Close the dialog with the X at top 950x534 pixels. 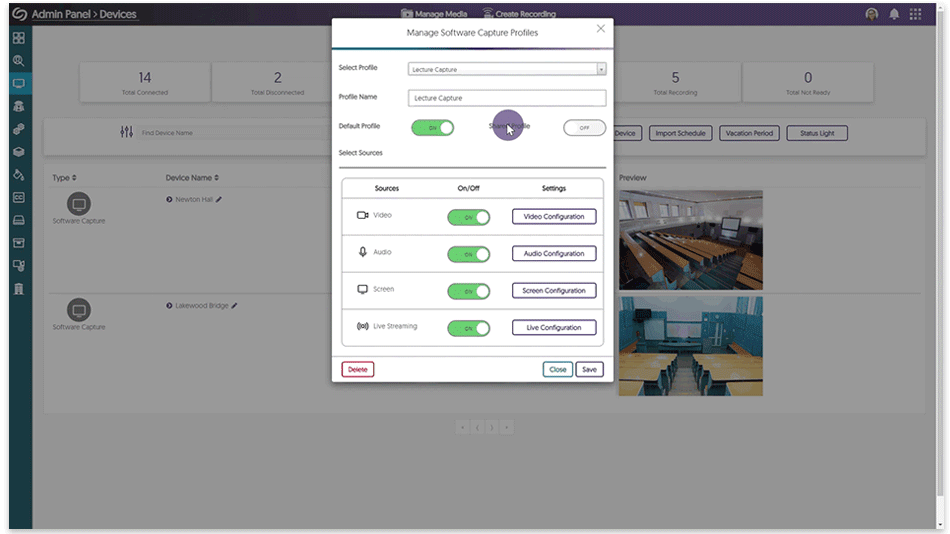pyautogui.click(x=600, y=28)
